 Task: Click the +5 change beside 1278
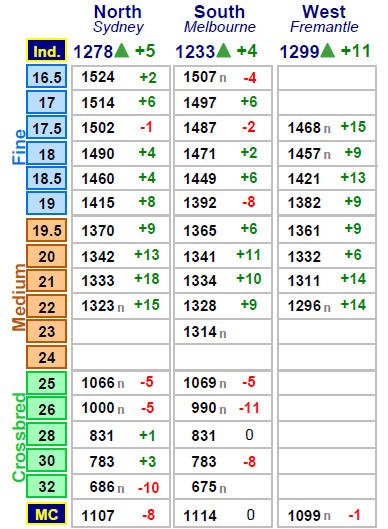point(145,51)
